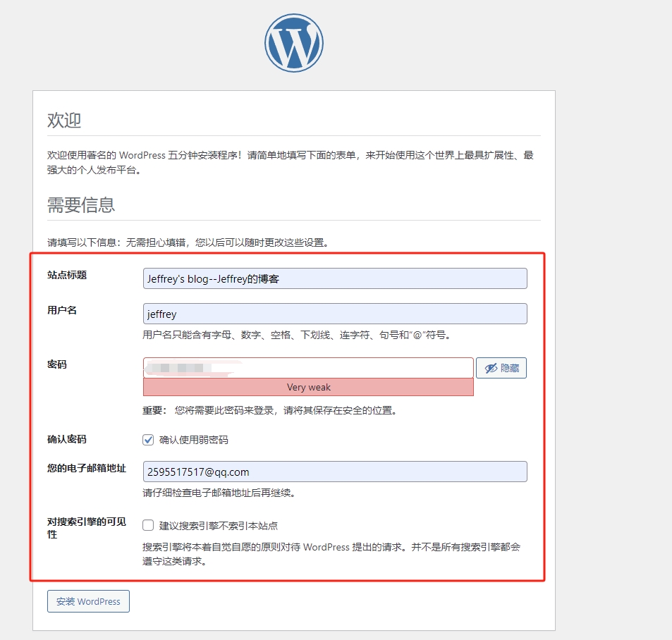The width and height of the screenshot is (672, 640).
Task: Click the 确认使用弱密码 checkbox label text
Action: pos(194,440)
